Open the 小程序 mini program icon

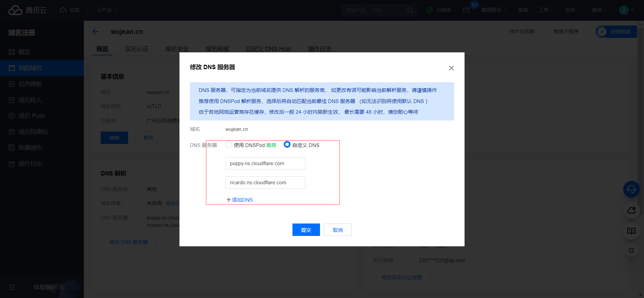[429, 10]
